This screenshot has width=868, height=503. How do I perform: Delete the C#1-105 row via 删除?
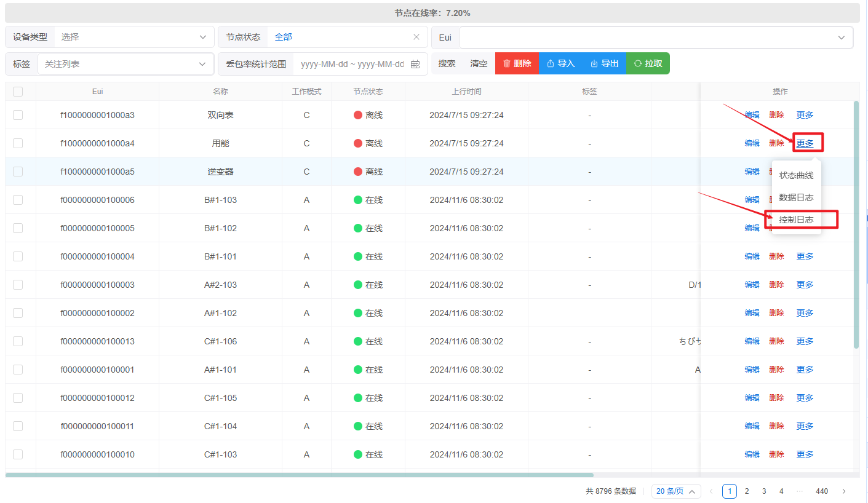777,398
